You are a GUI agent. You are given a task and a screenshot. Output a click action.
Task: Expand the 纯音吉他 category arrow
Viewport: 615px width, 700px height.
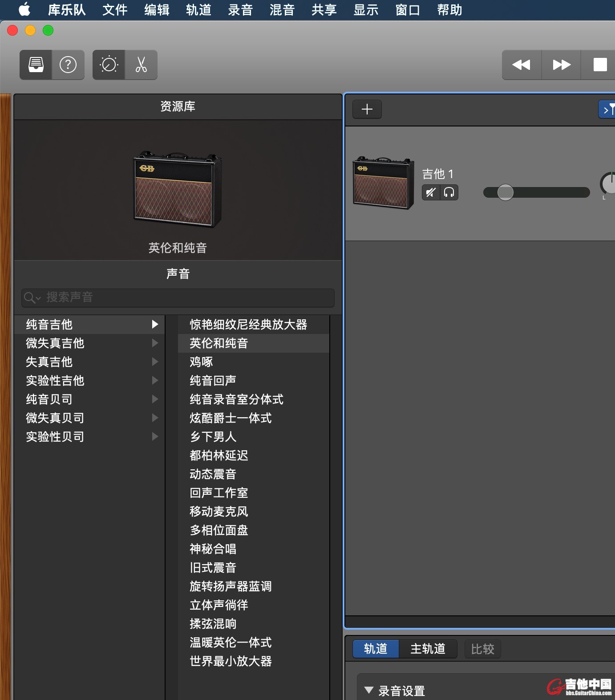155,324
